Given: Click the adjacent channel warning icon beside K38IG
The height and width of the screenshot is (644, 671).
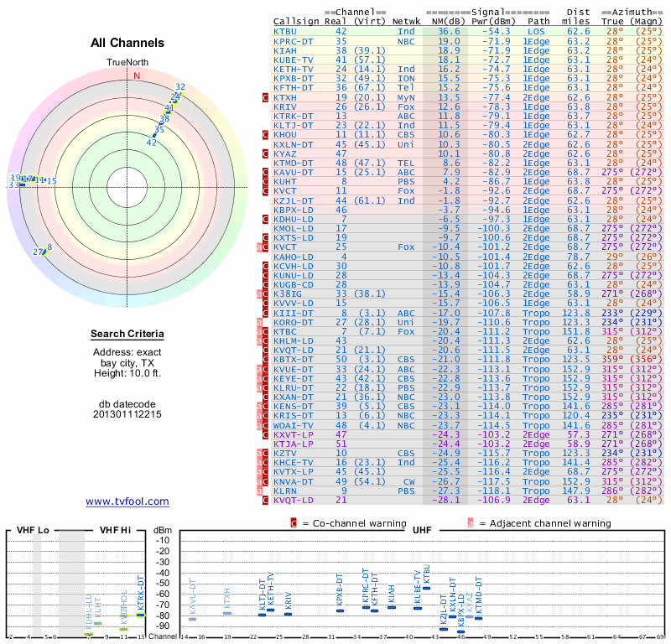Looking at the screenshot, I should click(x=259, y=294).
